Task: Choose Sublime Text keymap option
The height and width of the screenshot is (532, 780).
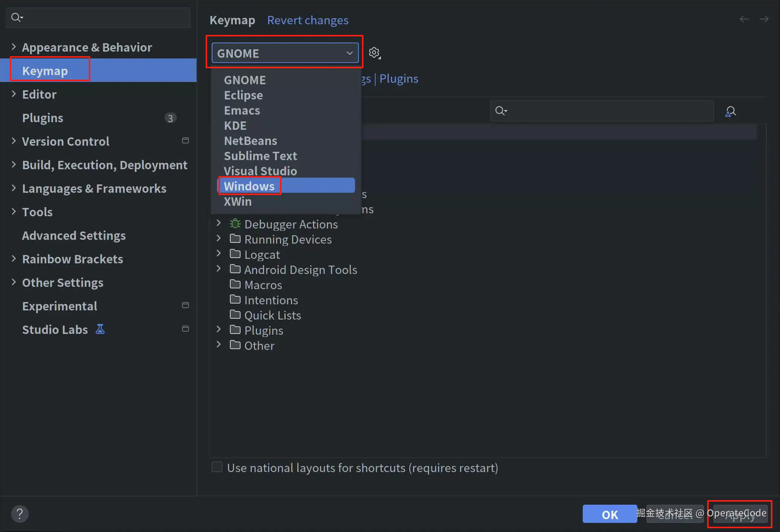Action: [260, 156]
